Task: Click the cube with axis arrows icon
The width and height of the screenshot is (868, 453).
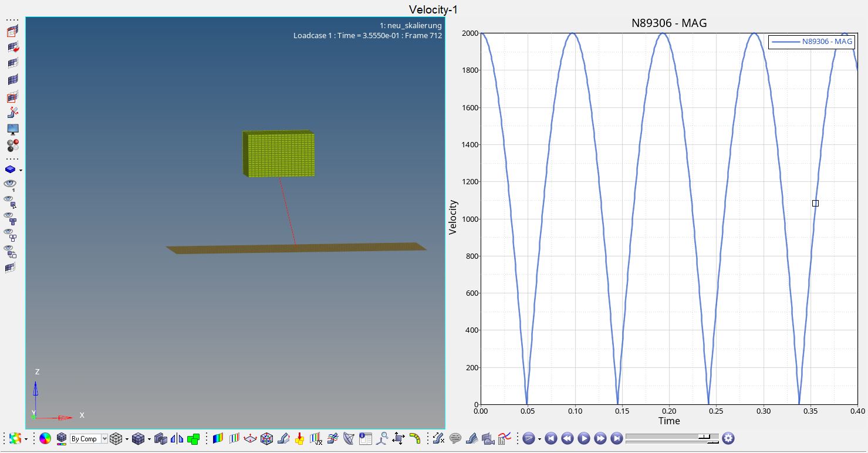Action: click(x=267, y=438)
